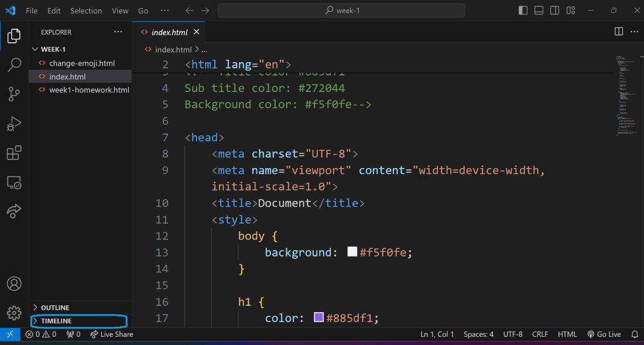Open Remote Explorer icon

15,182
